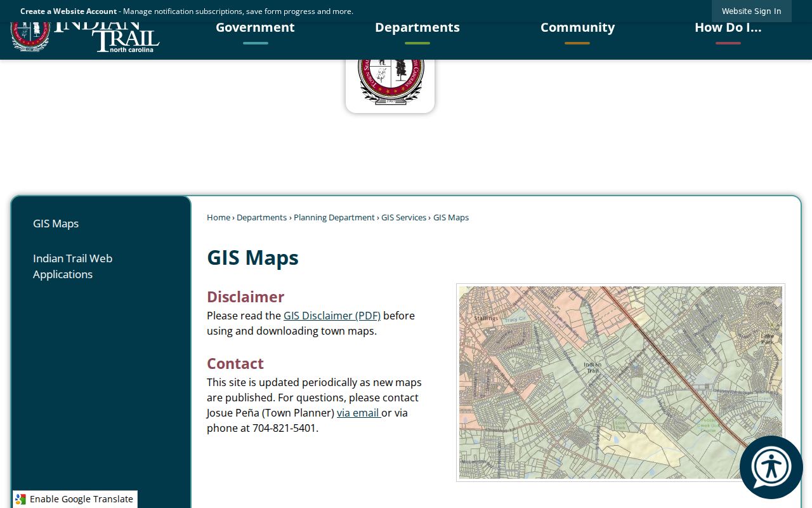
Task: Go to Planning Department breadcrumb
Action: [x=334, y=217]
